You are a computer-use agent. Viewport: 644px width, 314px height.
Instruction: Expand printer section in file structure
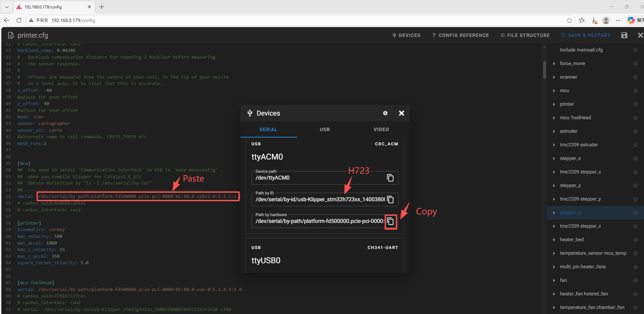coord(554,104)
